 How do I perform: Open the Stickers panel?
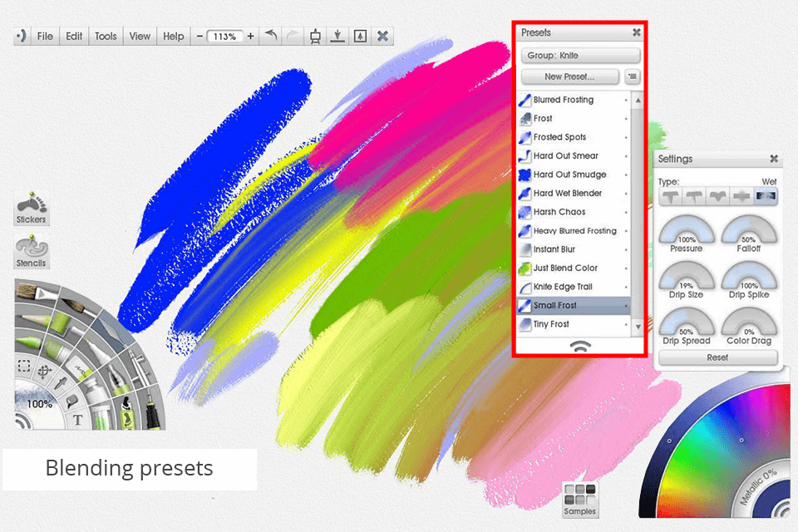31,208
